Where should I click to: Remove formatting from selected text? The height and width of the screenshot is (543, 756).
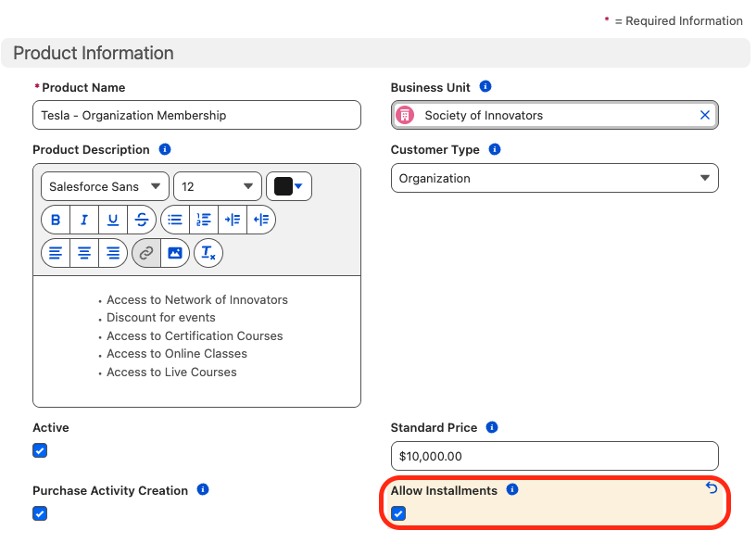tap(208, 253)
